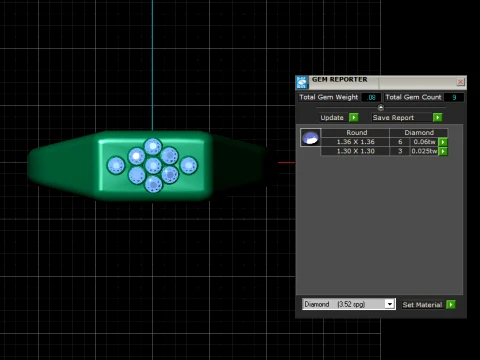This screenshot has height=360, width=480.
Task: Click the Total Gem Count label
Action: click(413, 97)
